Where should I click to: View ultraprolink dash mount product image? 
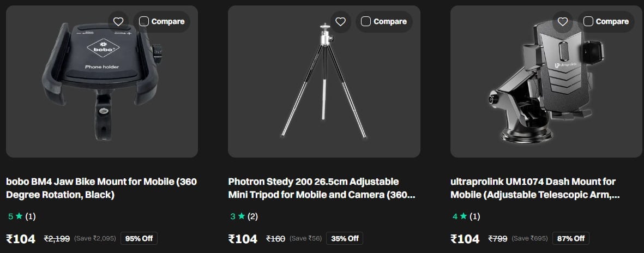[546, 81]
